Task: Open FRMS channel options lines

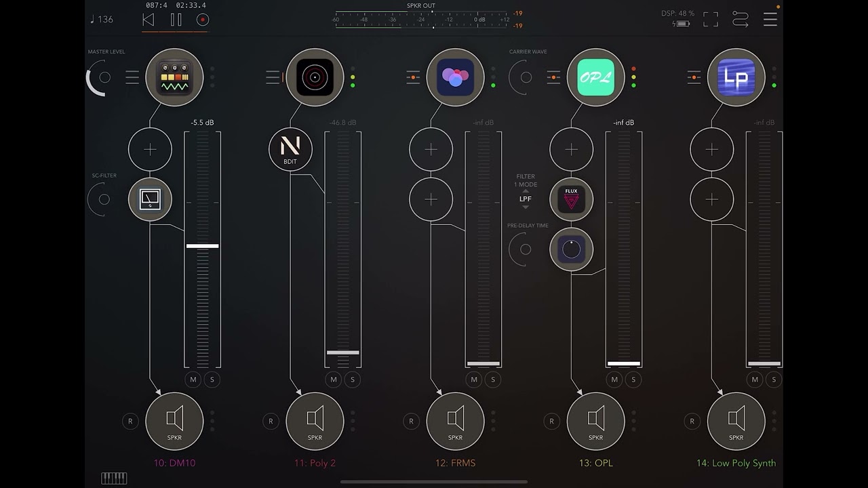Action: click(x=413, y=77)
